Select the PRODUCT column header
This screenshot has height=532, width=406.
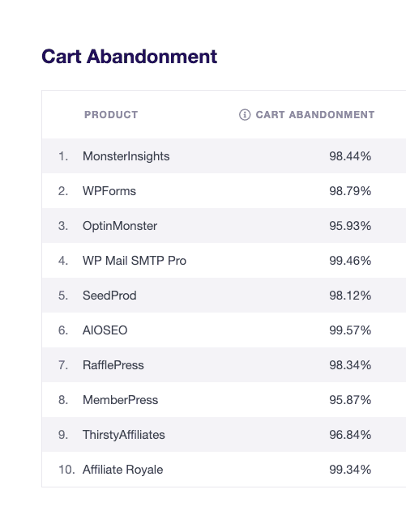tap(111, 115)
